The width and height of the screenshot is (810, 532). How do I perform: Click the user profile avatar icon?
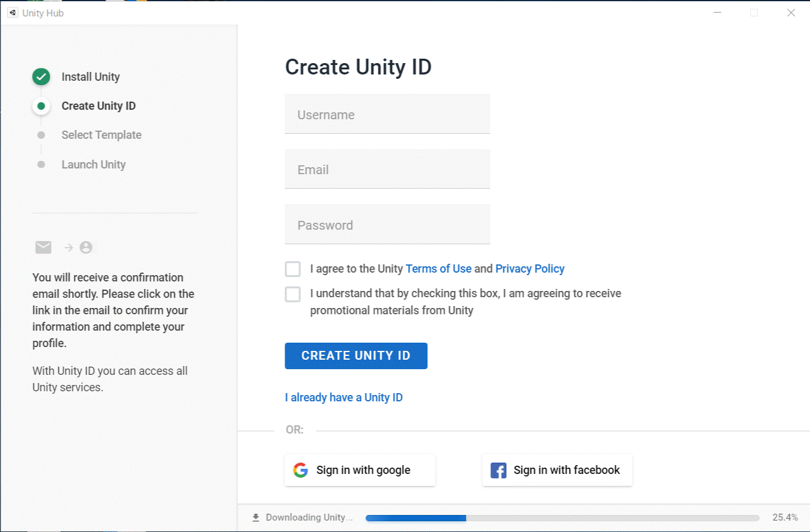coord(86,247)
